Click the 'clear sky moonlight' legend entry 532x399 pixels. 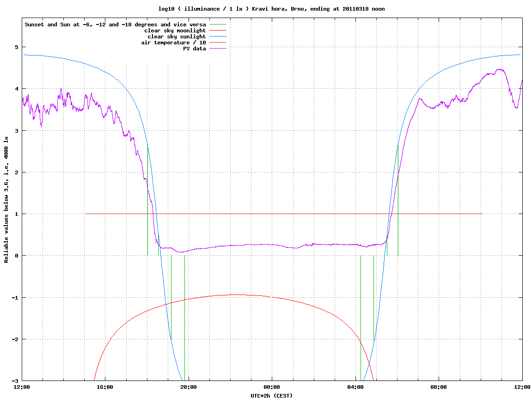[x=175, y=31]
